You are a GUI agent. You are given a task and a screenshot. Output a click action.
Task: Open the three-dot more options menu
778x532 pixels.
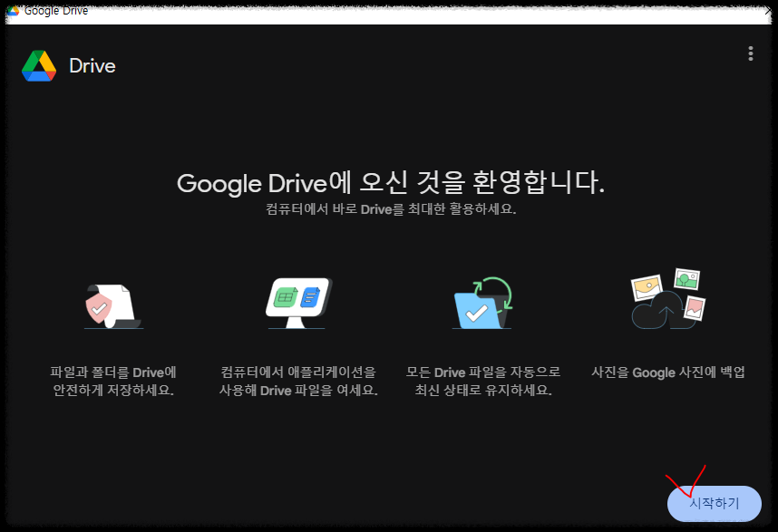750,53
